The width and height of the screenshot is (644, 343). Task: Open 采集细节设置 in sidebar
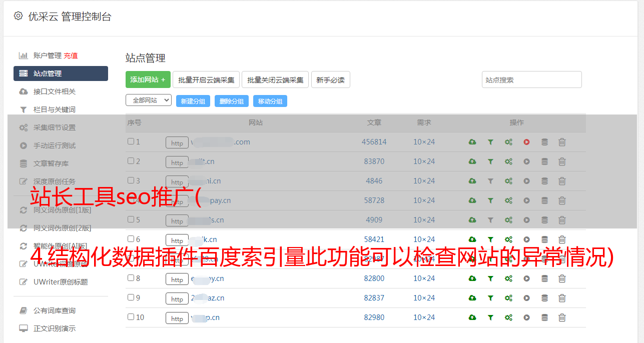point(55,127)
